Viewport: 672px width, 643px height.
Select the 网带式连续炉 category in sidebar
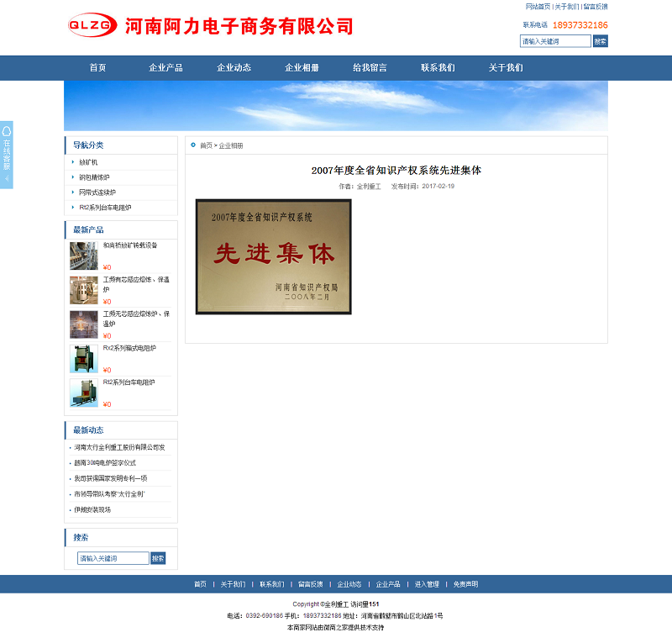[x=97, y=192]
